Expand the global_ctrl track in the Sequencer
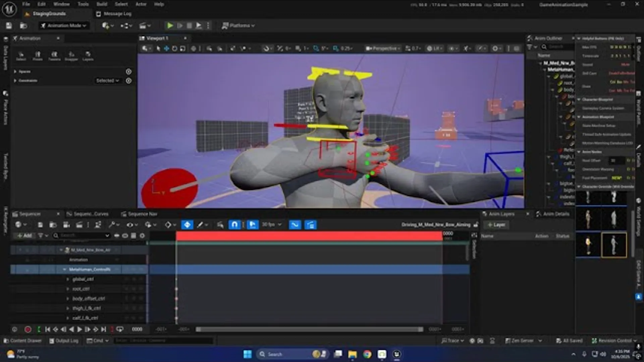The width and height of the screenshot is (644, 362). pyautogui.click(x=67, y=279)
